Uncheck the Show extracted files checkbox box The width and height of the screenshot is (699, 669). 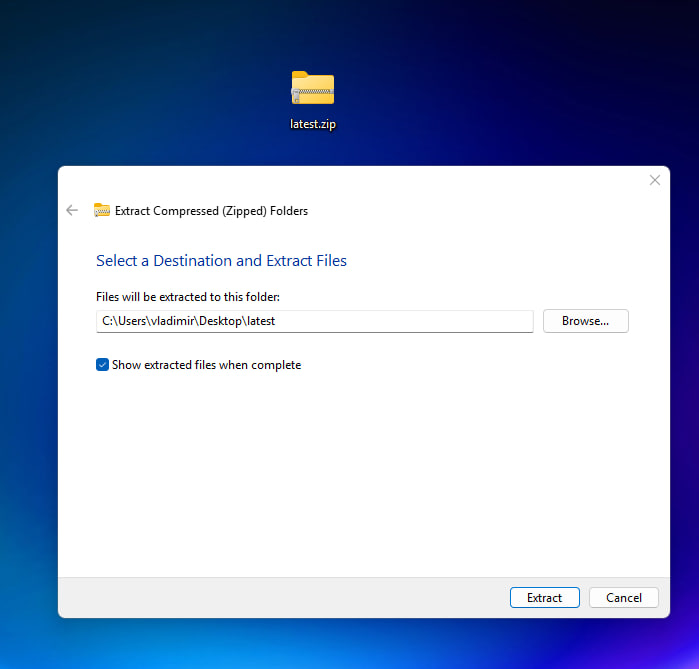[x=102, y=365]
